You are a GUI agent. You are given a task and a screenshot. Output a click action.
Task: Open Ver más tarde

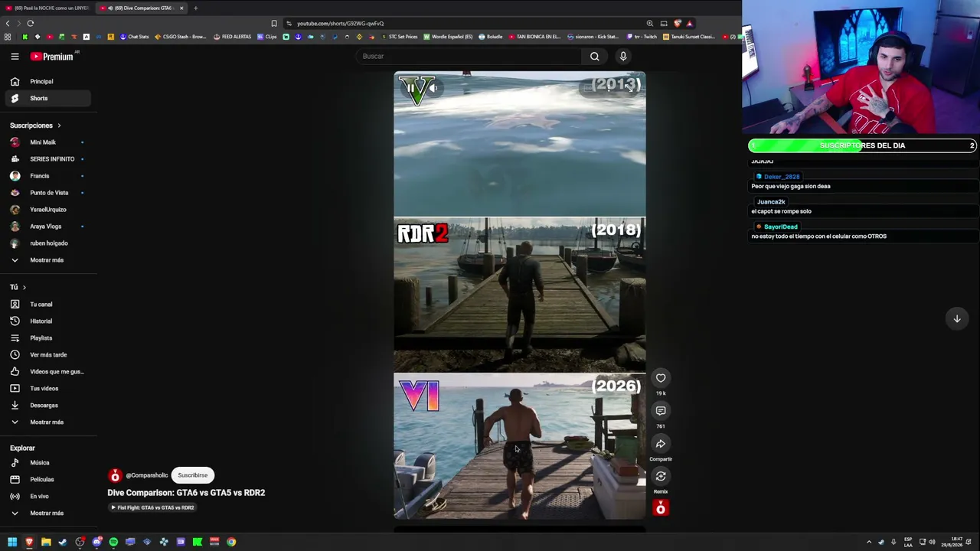[x=49, y=355]
